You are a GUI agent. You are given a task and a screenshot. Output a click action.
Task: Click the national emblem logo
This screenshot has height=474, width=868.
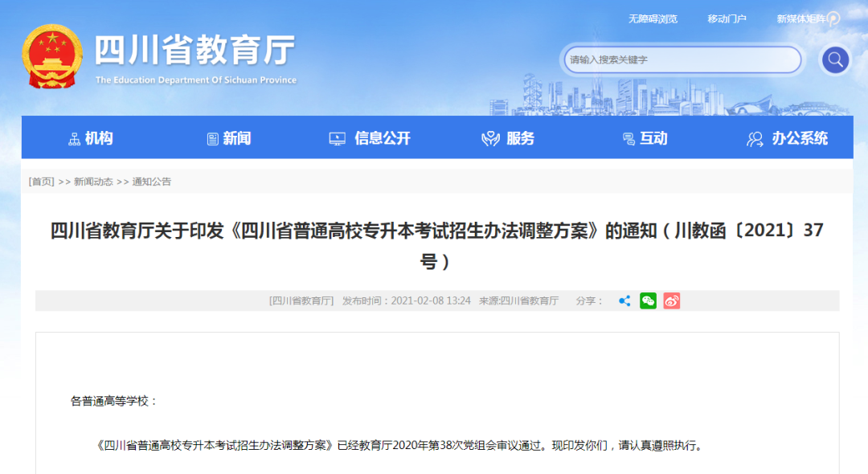(52, 56)
